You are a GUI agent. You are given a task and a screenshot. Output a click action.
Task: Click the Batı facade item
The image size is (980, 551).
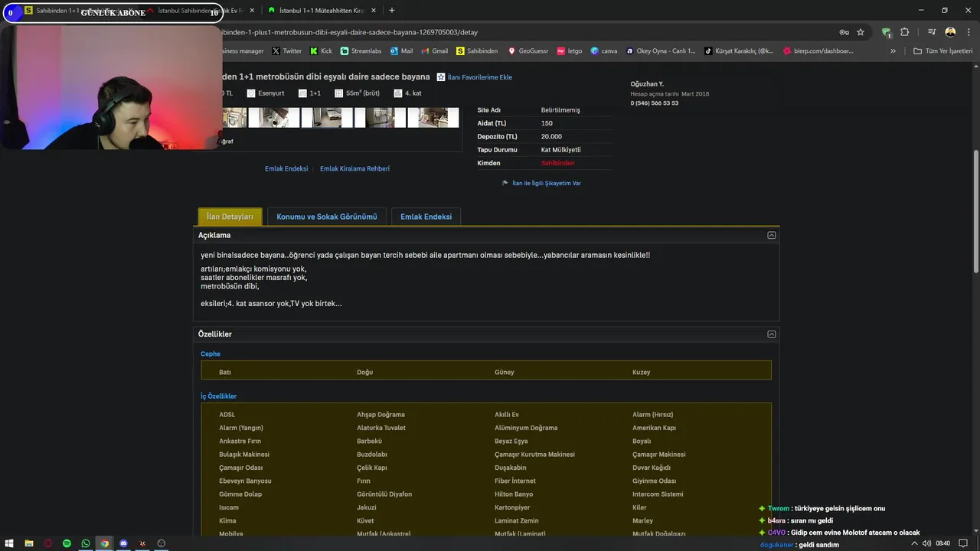pos(224,372)
